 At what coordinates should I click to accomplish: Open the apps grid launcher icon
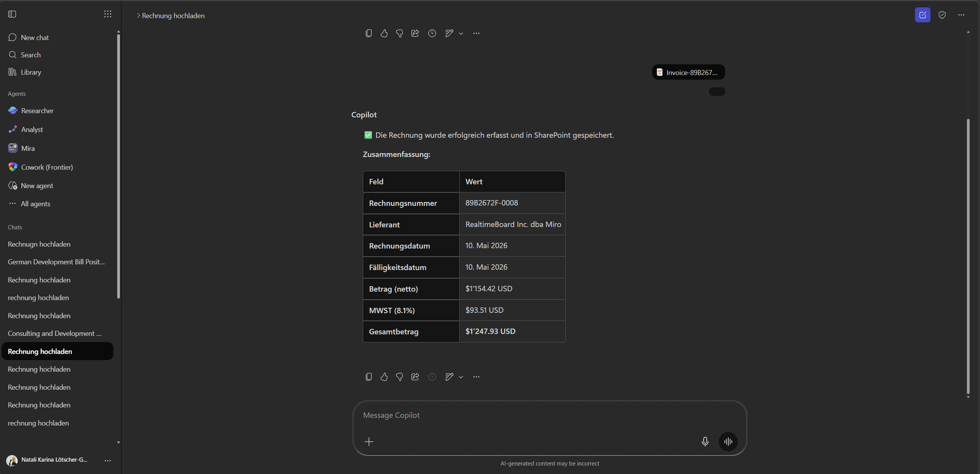[108, 14]
